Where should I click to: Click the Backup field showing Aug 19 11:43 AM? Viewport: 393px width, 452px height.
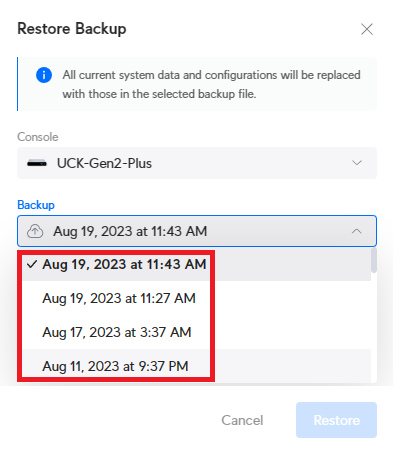[x=197, y=231]
